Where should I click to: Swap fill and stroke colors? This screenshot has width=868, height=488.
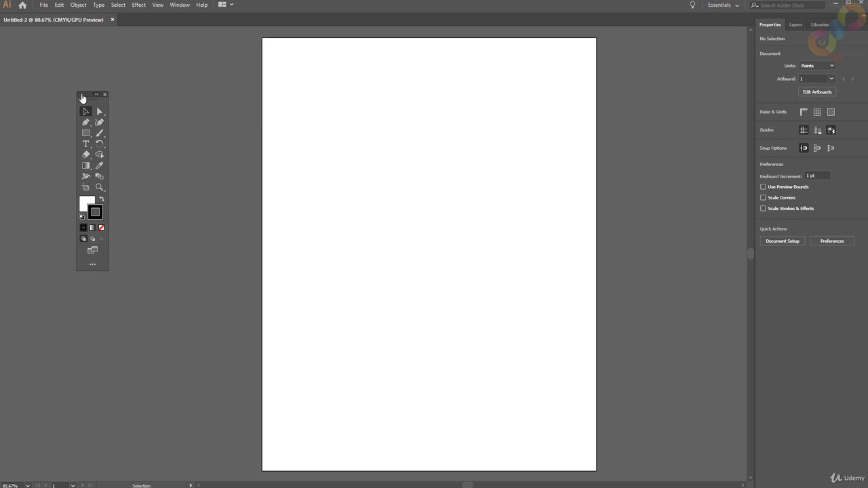(x=102, y=199)
